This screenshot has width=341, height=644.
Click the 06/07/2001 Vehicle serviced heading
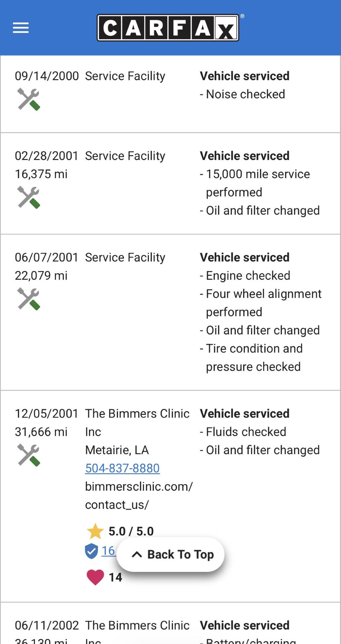coord(245,258)
